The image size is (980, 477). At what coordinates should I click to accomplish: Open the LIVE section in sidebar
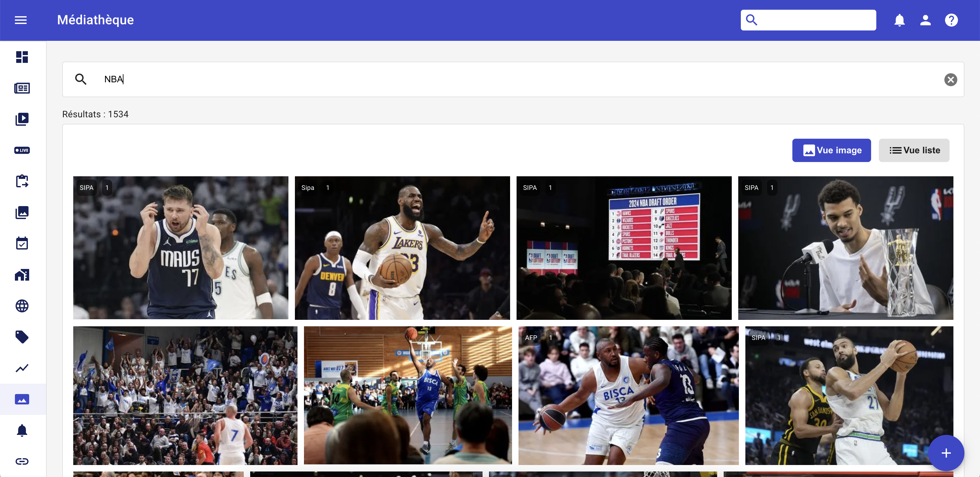pos(22,150)
